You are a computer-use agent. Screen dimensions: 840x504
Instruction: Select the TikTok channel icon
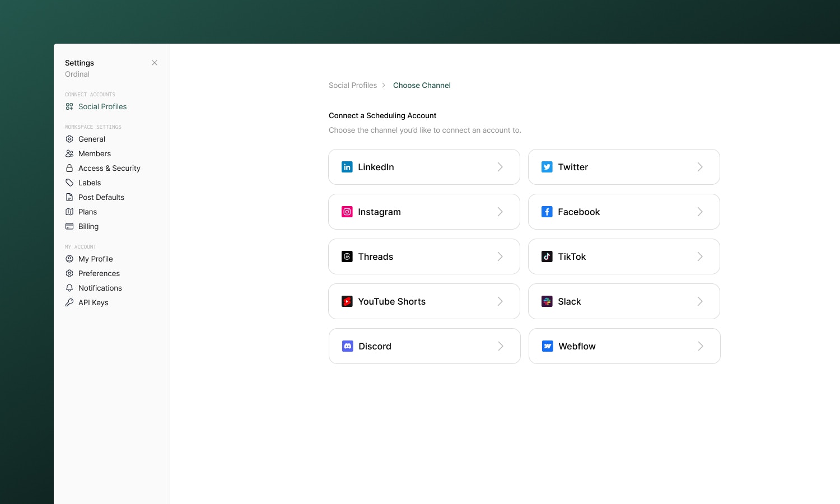coord(547,256)
